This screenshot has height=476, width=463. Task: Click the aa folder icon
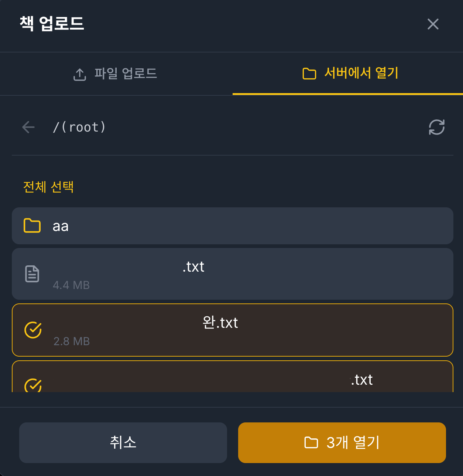pos(32,225)
